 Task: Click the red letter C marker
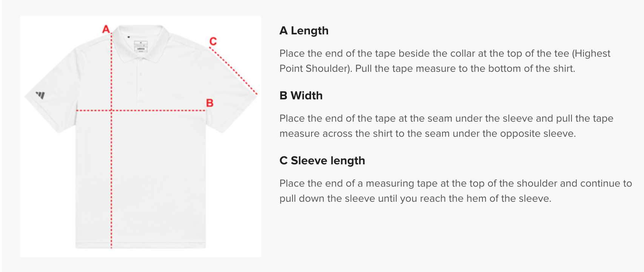click(213, 41)
